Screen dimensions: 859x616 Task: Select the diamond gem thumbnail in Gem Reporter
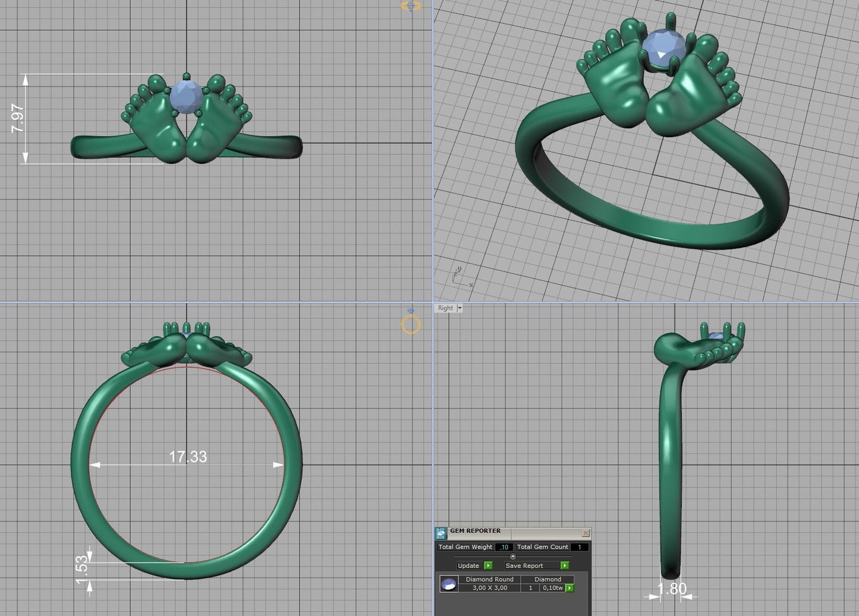tap(449, 584)
